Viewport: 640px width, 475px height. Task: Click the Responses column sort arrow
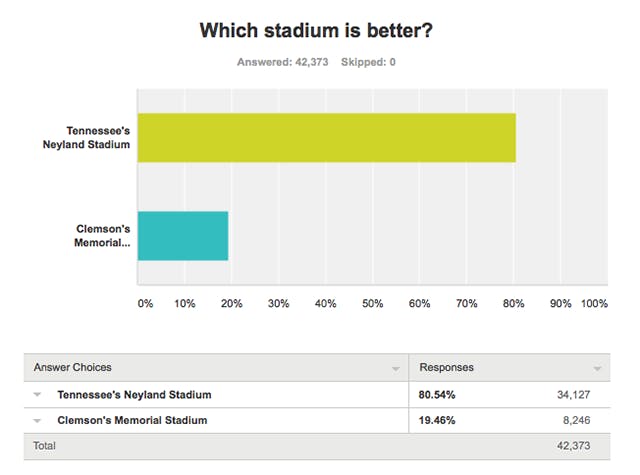[x=597, y=369]
